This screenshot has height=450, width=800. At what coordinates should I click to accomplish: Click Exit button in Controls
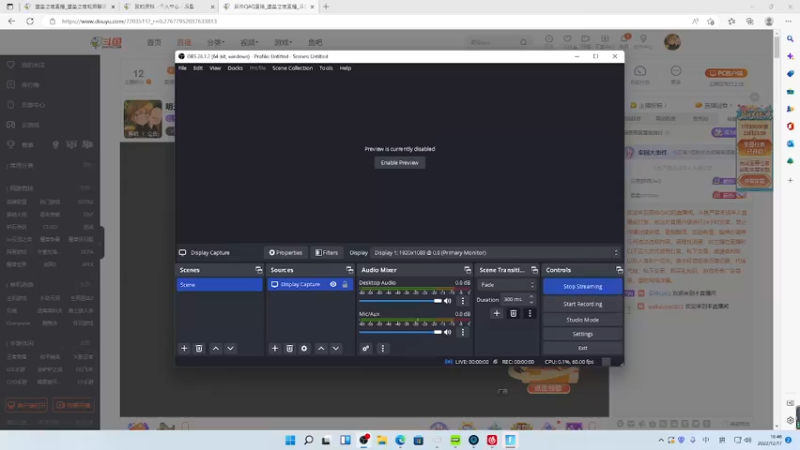(x=583, y=348)
